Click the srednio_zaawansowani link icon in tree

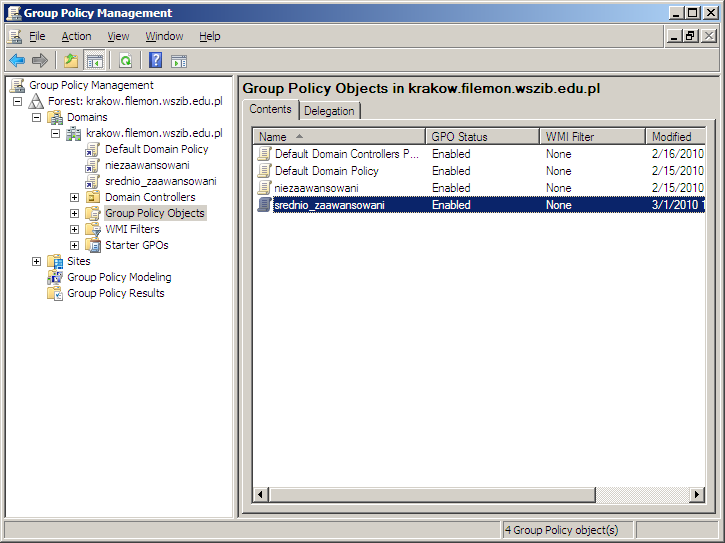(x=92, y=181)
